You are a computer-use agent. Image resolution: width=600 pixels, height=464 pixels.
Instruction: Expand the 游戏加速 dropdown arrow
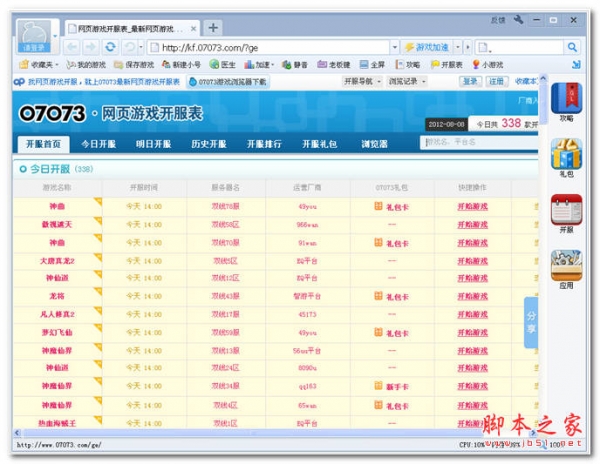pyautogui.click(x=457, y=47)
